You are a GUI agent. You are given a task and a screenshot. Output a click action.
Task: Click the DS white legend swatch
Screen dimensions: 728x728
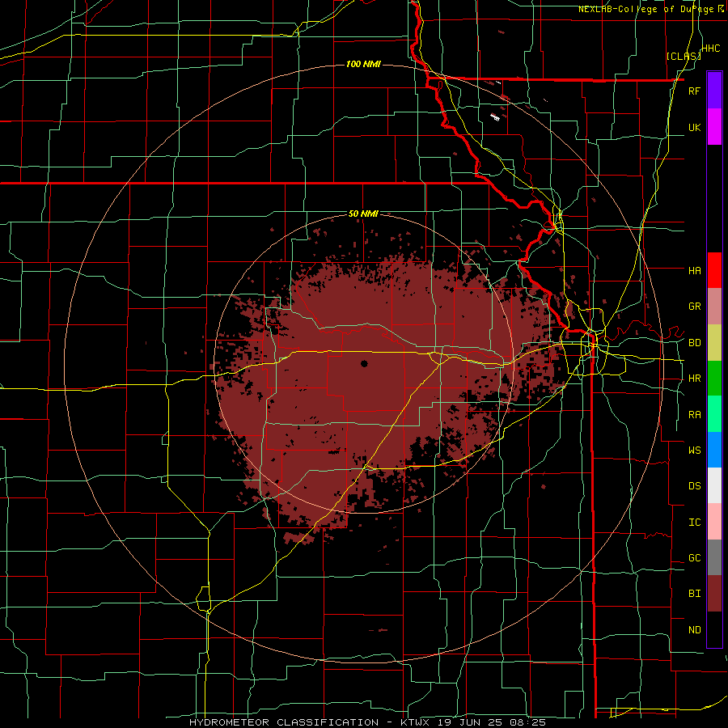(x=714, y=485)
